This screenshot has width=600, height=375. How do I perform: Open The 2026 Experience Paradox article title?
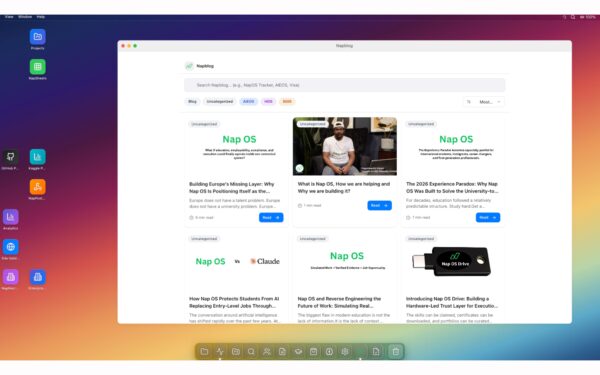coord(452,188)
